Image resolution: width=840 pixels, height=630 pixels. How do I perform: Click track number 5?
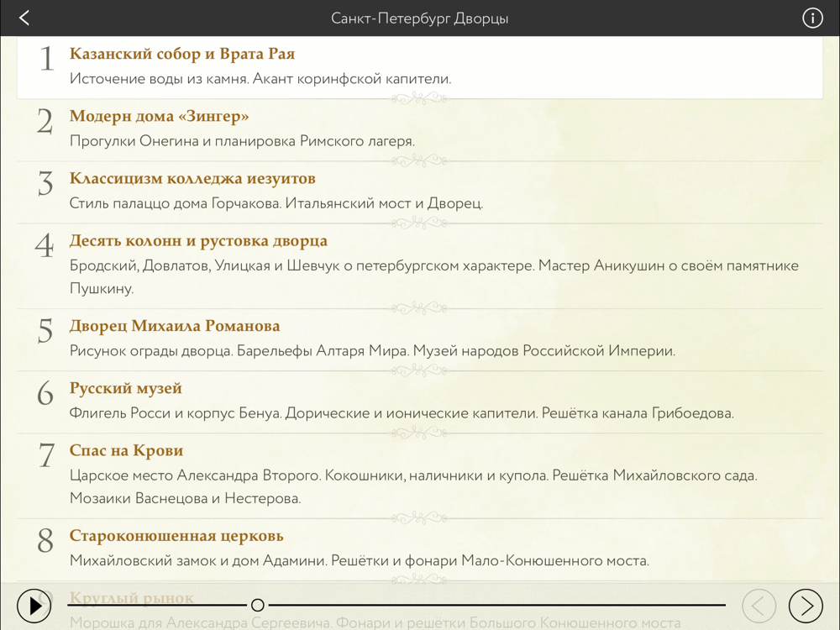45,331
